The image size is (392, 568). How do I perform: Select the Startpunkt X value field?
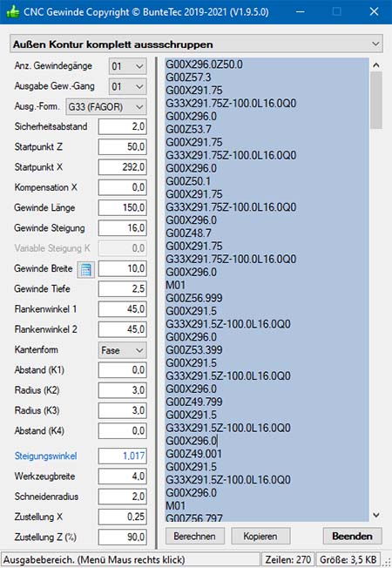122,168
